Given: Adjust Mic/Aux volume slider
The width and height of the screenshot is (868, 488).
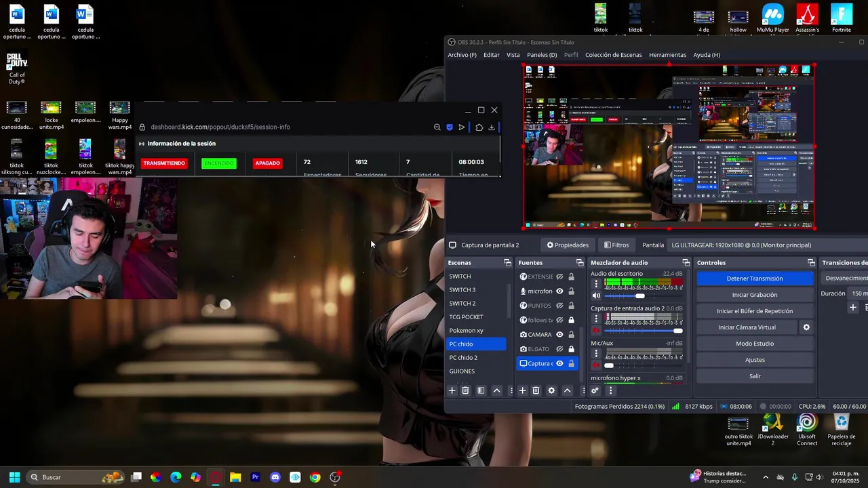Looking at the screenshot, I should [x=644, y=365].
